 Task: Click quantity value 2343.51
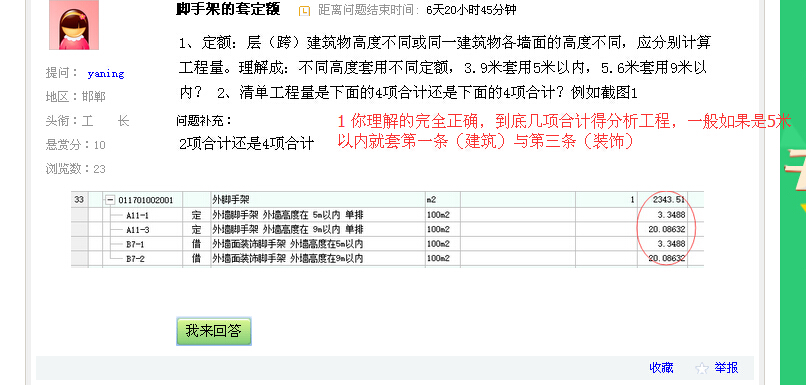(x=668, y=200)
